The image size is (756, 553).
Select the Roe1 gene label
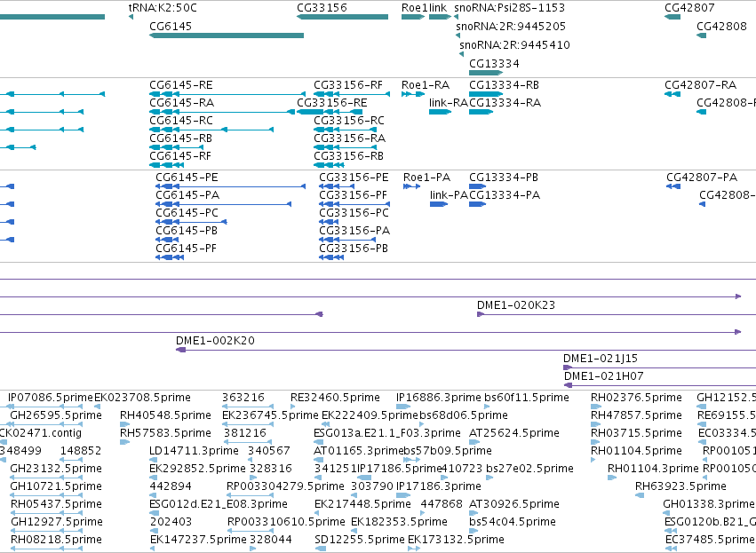click(x=414, y=8)
